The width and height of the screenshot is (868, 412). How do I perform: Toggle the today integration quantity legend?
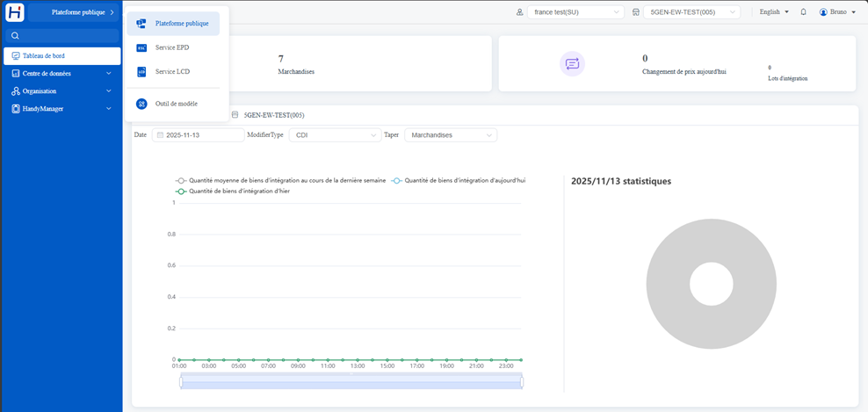pos(458,181)
